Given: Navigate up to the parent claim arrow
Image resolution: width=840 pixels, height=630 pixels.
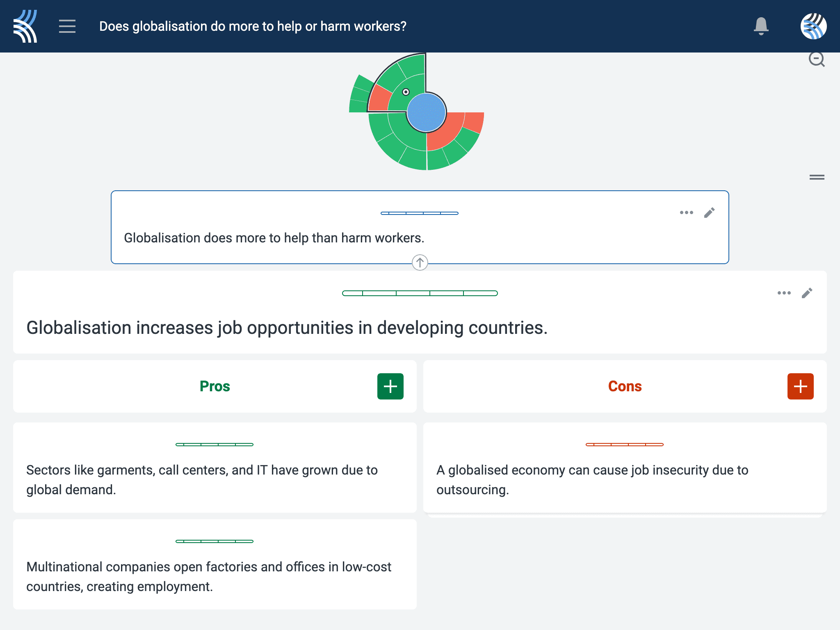Looking at the screenshot, I should pos(420,262).
